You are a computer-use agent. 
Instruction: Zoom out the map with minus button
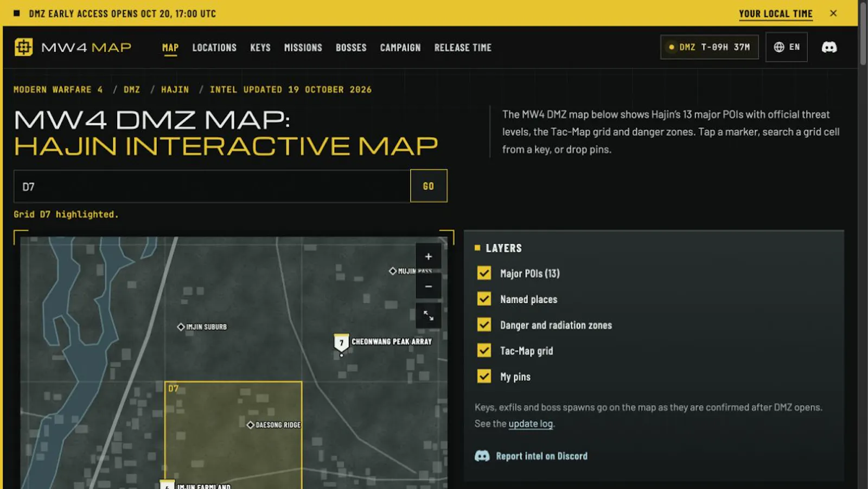click(x=428, y=286)
